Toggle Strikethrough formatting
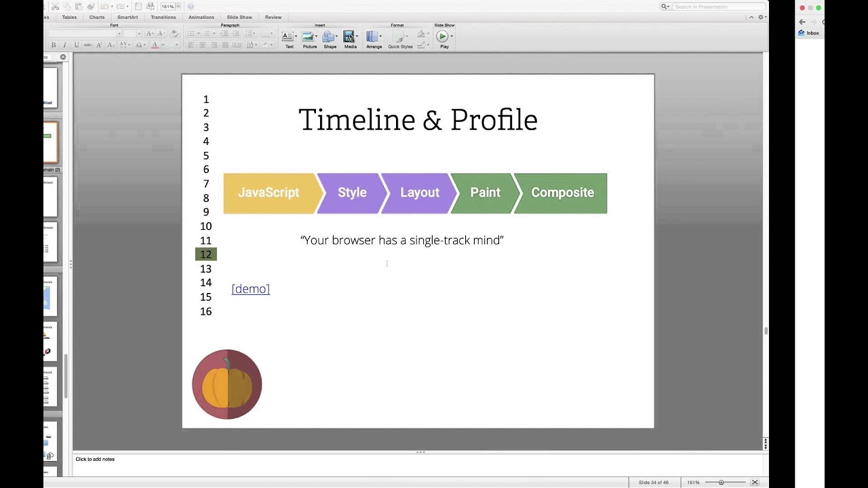Viewport: 868px width, 488px height. pyautogui.click(x=87, y=45)
